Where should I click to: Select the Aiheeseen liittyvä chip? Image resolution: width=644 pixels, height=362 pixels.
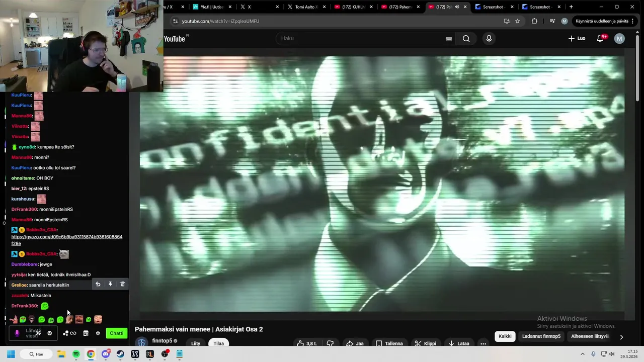point(590,336)
